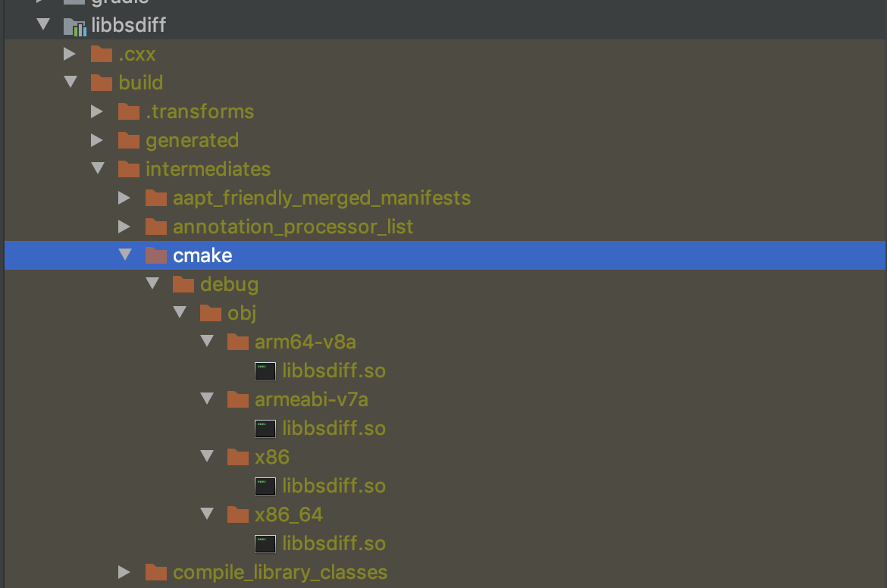Collapse the obj folder
Image resolution: width=887 pixels, height=588 pixels.
(x=180, y=313)
